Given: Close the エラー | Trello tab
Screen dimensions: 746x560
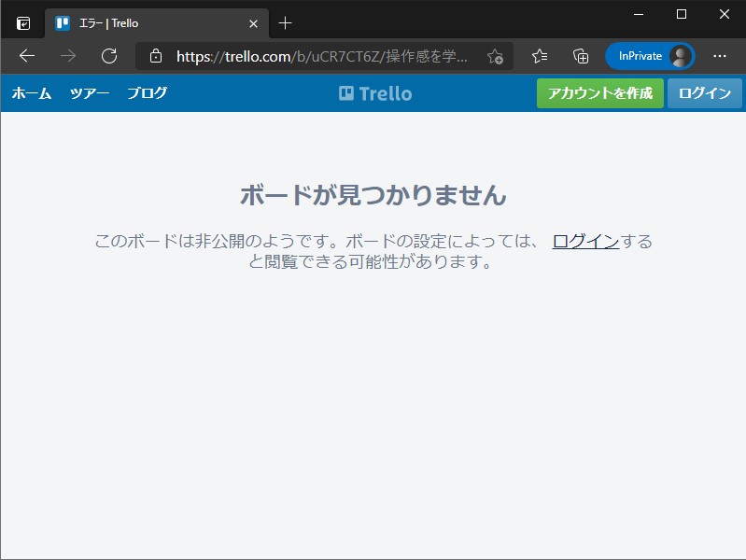Looking at the screenshot, I should pos(254,23).
